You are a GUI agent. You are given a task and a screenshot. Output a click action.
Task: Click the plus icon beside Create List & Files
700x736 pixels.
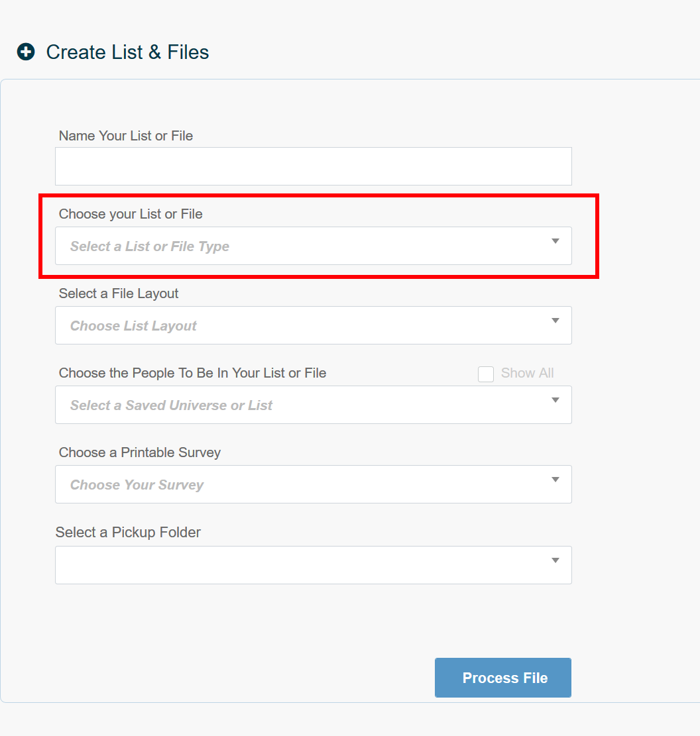point(25,52)
